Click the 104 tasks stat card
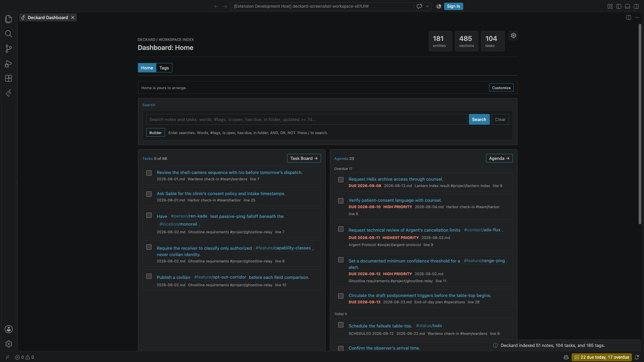Screen dimensions: 644x362 [492, 41]
